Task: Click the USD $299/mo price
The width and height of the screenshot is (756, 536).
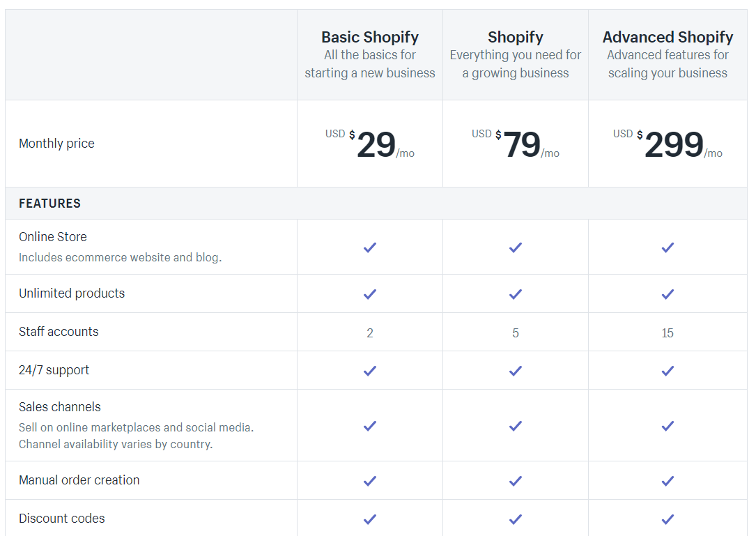Action: pyautogui.click(x=668, y=144)
